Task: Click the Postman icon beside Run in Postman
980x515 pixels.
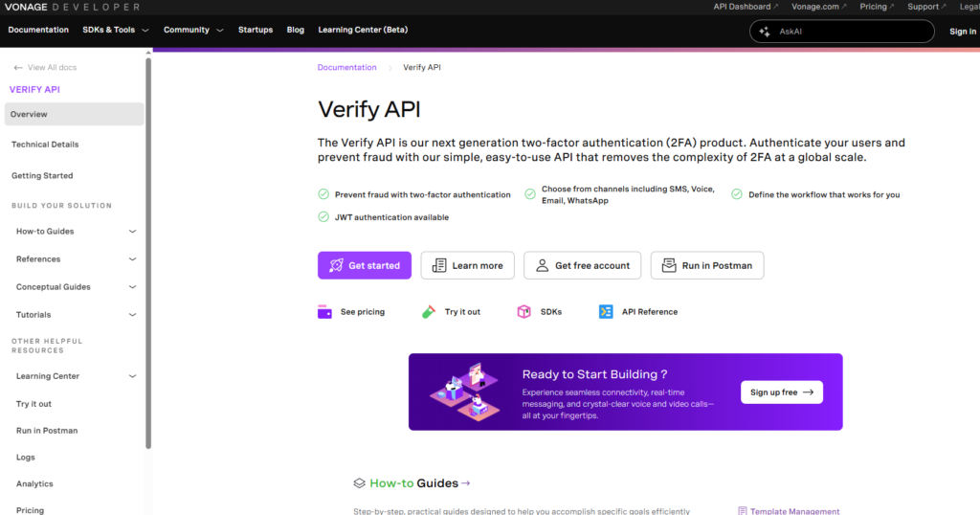Action: 669,265
